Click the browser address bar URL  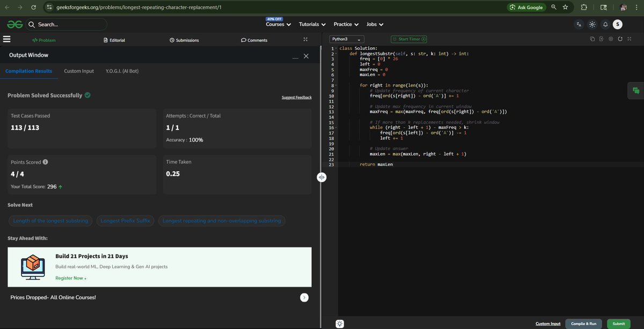pos(138,8)
